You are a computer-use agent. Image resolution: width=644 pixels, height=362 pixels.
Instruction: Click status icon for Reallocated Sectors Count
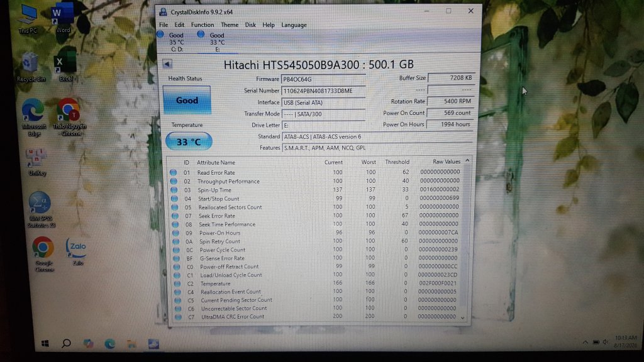(x=175, y=207)
